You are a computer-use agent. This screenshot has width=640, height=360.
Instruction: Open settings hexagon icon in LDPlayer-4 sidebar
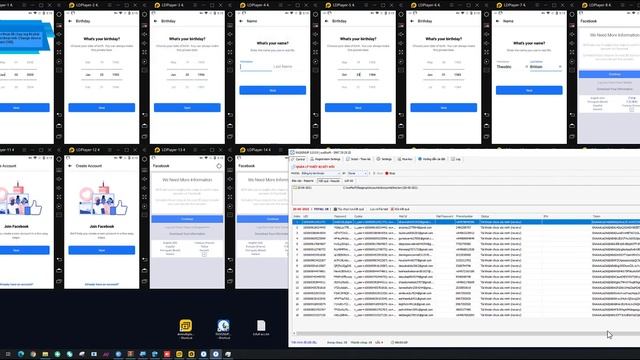tap(316, 15)
